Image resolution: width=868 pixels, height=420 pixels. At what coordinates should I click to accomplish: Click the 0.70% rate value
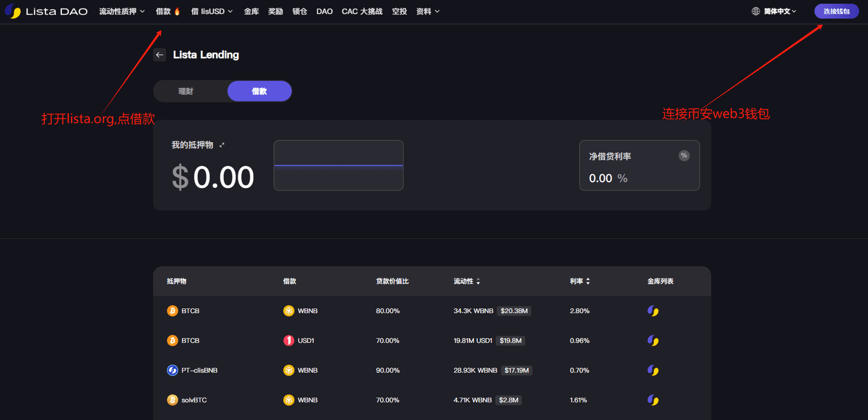(580, 370)
